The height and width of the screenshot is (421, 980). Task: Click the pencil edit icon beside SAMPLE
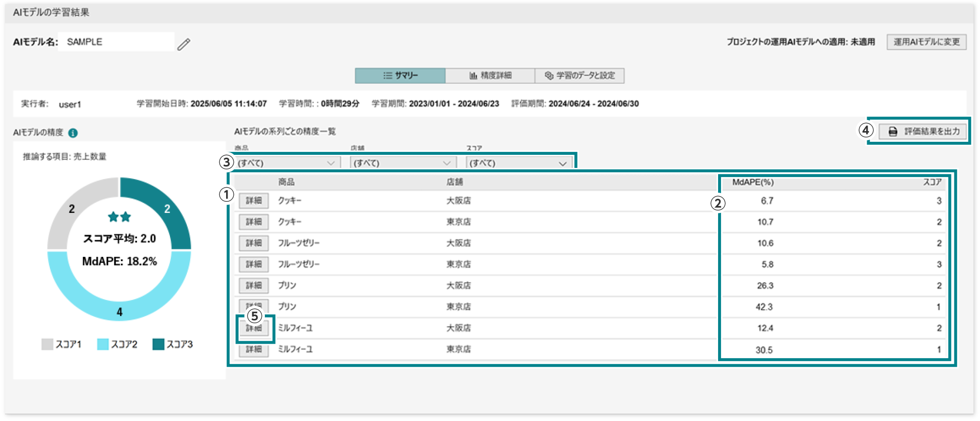(x=184, y=45)
